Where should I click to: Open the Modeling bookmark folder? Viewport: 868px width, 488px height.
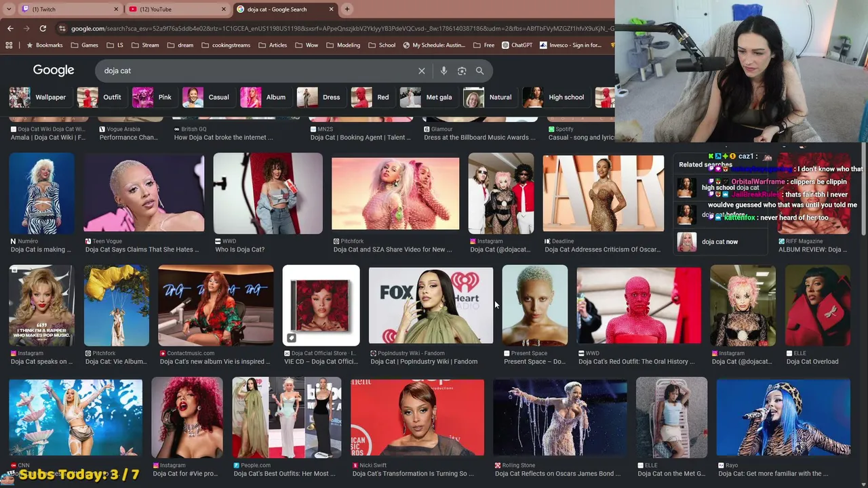pos(343,45)
